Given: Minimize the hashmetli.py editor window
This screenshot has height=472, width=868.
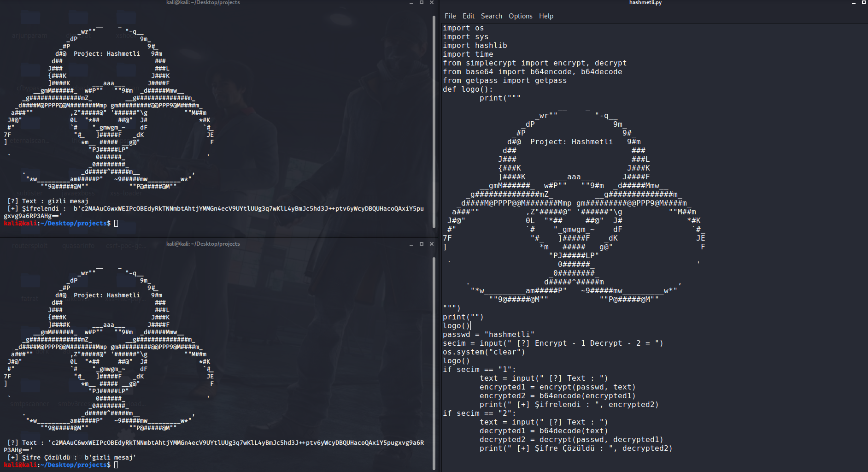Looking at the screenshot, I should pos(854,3).
